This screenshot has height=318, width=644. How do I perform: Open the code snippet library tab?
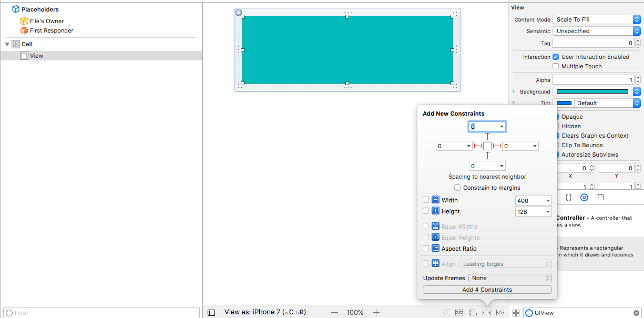(568, 198)
